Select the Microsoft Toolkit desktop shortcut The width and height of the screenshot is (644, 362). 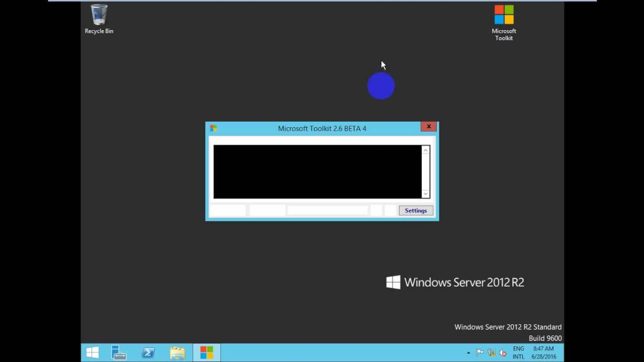click(504, 23)
